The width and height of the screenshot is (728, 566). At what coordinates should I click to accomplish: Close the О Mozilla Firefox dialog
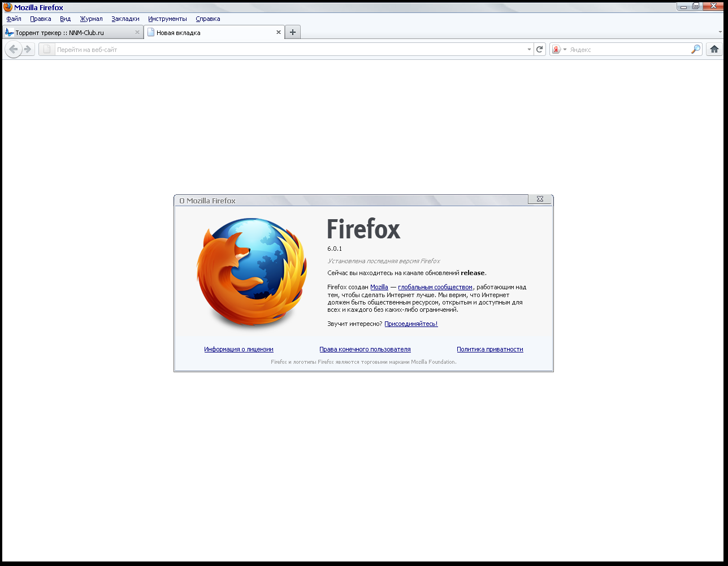tap(540, 199)
